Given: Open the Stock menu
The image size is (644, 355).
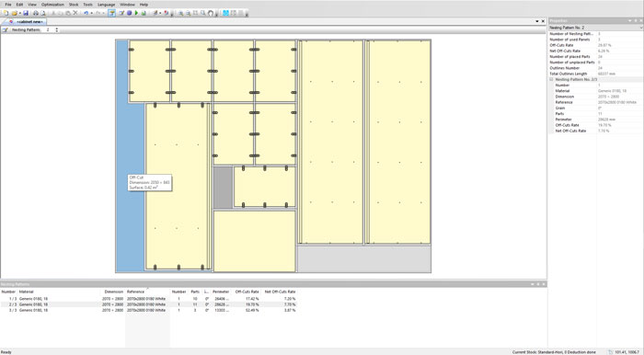Looking at the screenshot, I should (74, 5).
